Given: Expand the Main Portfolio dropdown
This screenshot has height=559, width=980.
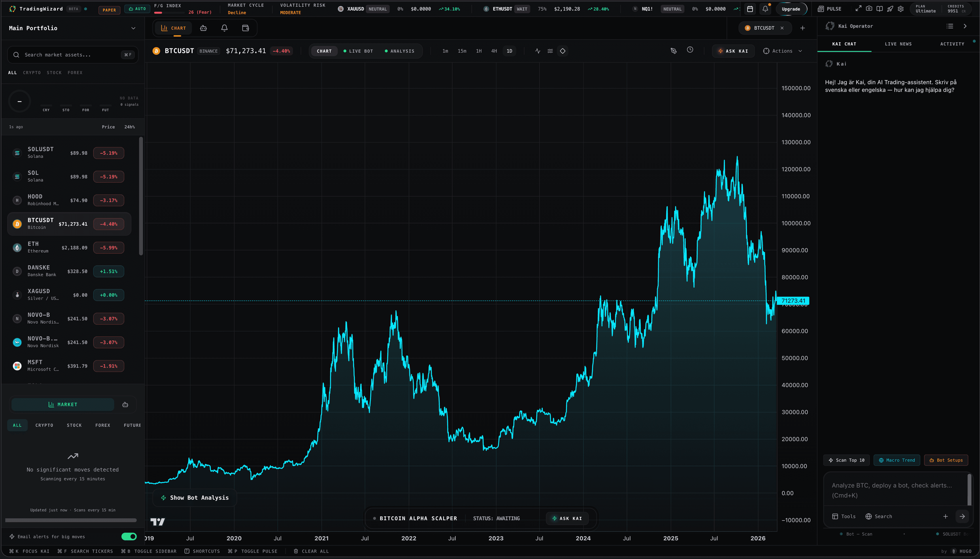Looking at the screenshot, I should (x=133, y=28).
